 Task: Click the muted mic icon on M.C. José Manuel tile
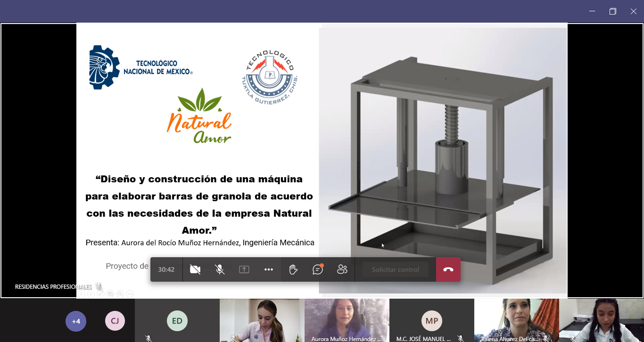(461, 339)
